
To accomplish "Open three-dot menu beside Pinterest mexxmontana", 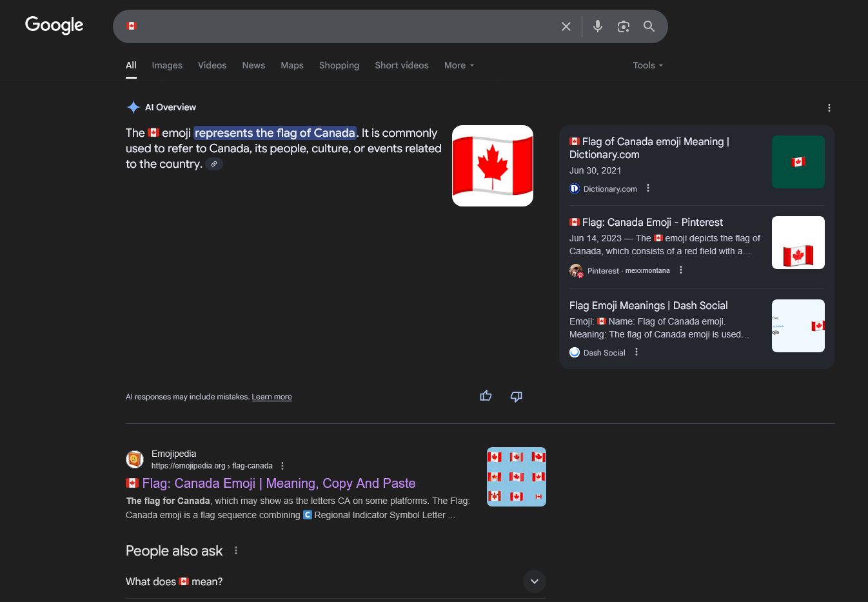I will 681,270.
